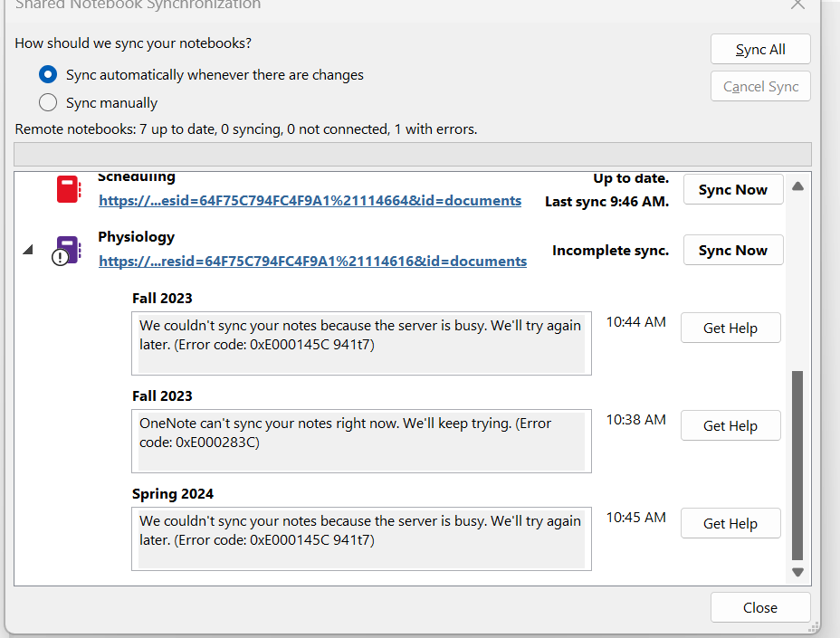Click the sync progress bar
The height and width of the screenshot is (638, 840).
point(413,154)
